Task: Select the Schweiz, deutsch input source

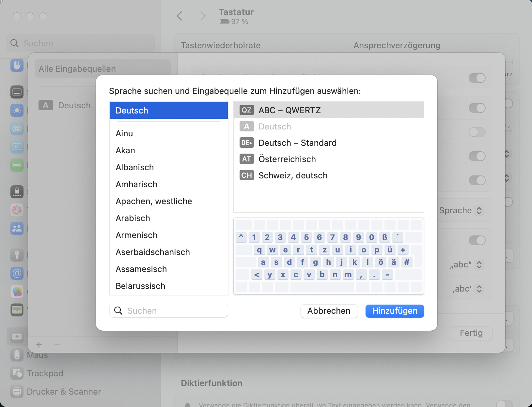Action: pos(329,175)
